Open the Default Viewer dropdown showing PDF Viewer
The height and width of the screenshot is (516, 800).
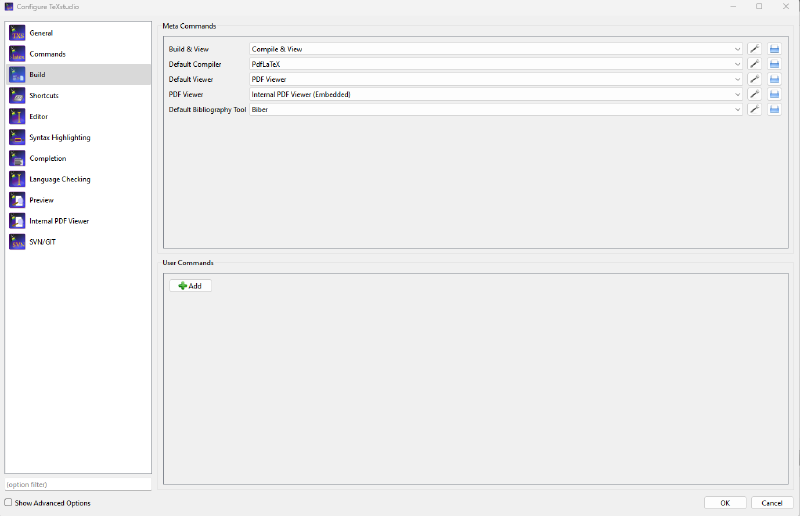pos(495,79)
